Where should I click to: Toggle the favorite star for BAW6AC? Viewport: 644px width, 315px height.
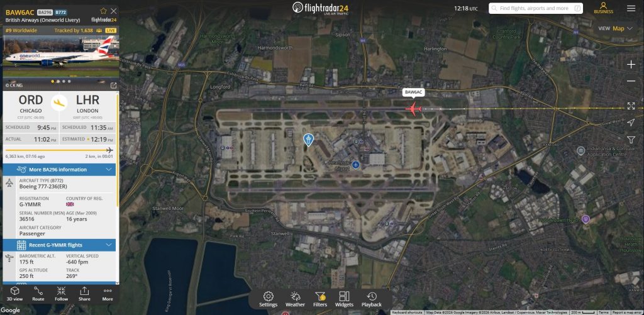click(x=104, y=11)
